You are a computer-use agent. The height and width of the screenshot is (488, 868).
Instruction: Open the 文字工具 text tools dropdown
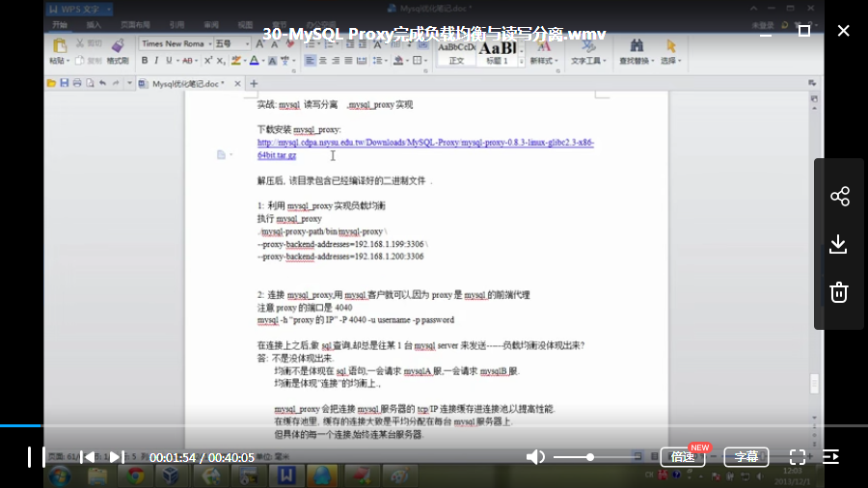click(x=588, y=61)
